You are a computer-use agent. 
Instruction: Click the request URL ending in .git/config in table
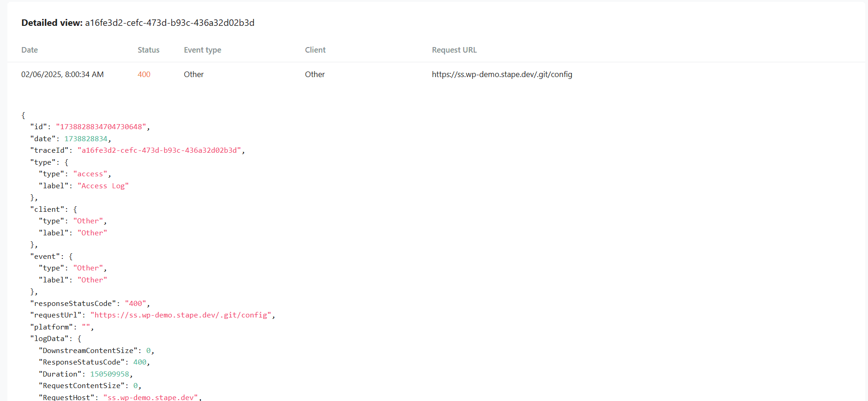502,74
